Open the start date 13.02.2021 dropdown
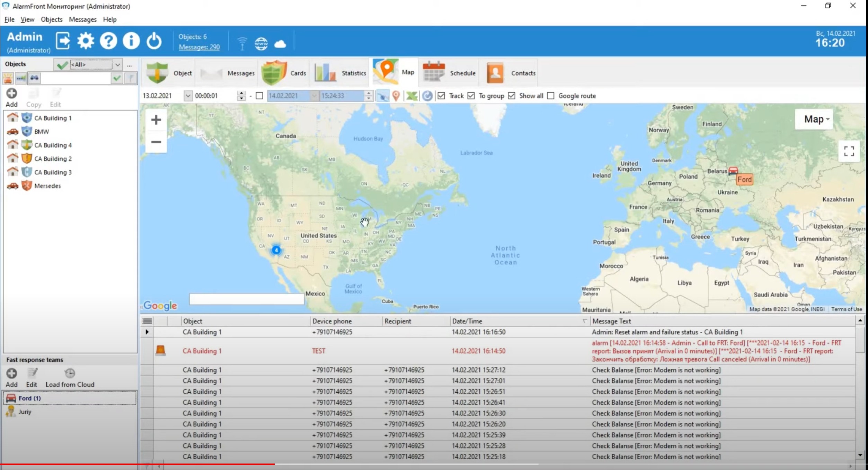868x470 pixels. (188, 96)
